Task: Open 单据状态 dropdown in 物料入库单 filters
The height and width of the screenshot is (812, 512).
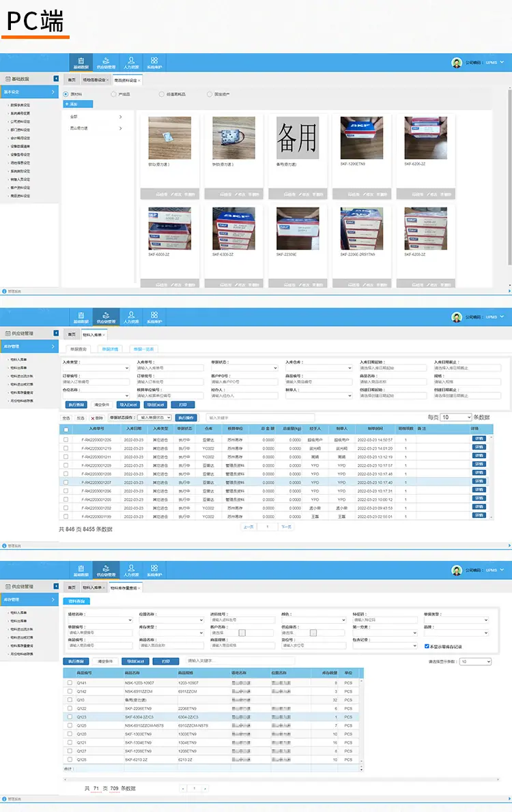Action: (x=244, y=368)
